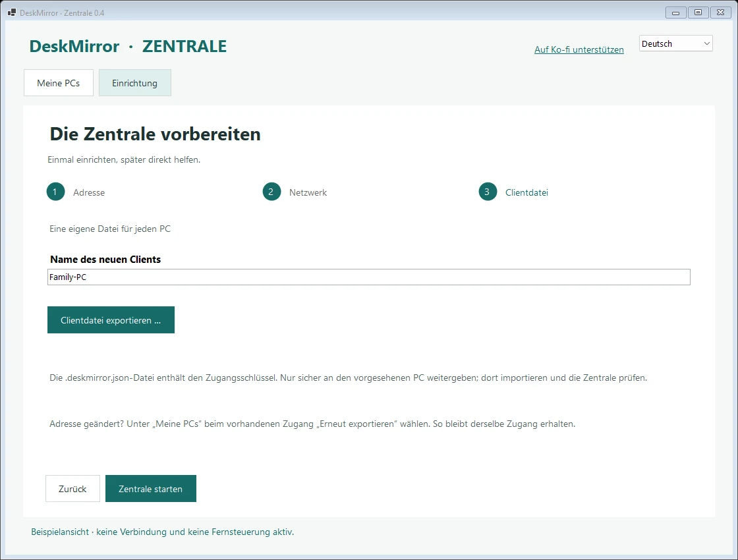
Task: Go back with the Zurück button
Action: coord(72,488)
